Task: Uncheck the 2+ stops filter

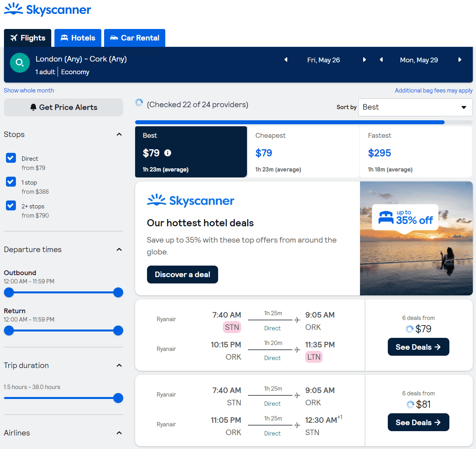Action: click(11, 206)
